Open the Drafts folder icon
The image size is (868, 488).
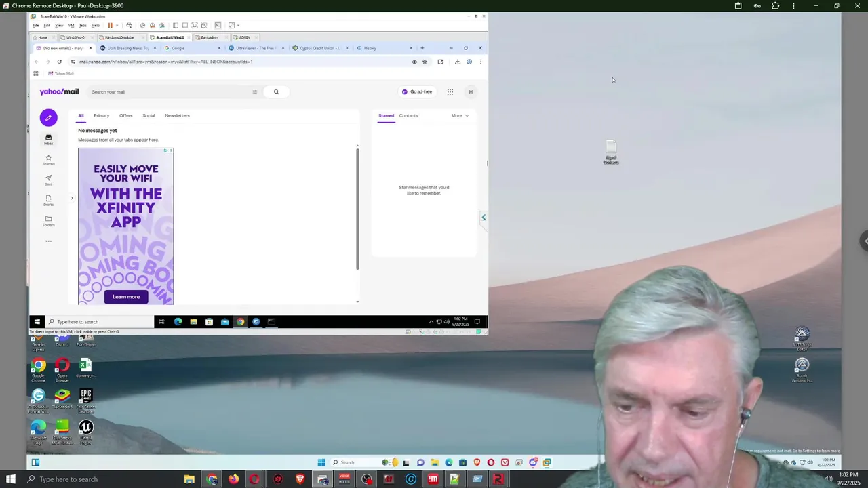click(x=48, y=201)
